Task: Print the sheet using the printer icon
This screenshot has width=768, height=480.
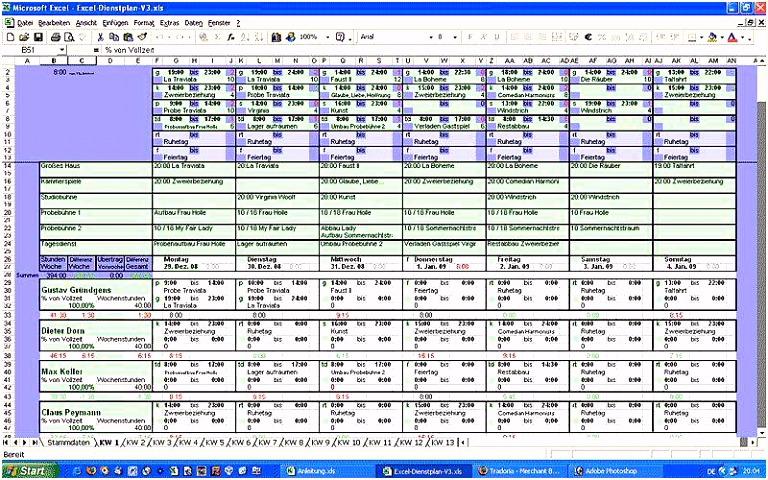Action: (x=55, y=37)
